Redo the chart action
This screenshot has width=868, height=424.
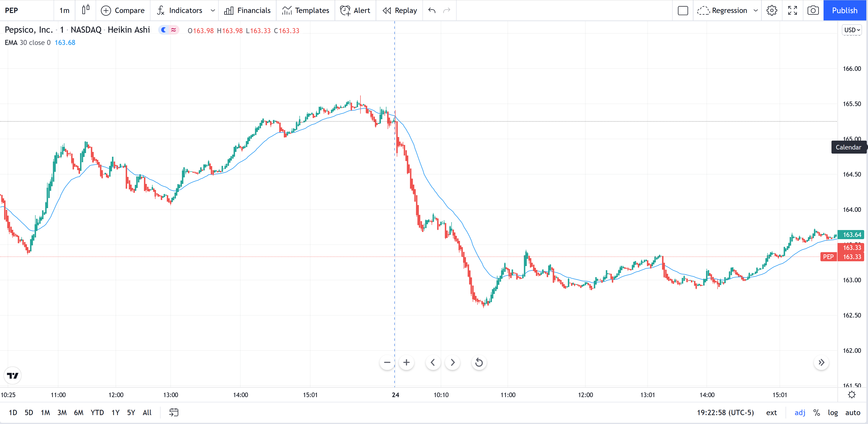click(x=446, y=10)
